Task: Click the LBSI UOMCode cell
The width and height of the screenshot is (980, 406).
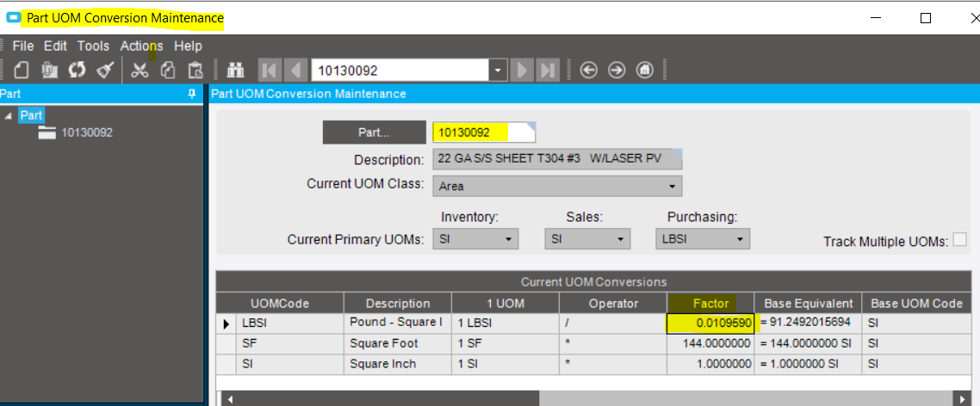Action: tap(288, 323)
